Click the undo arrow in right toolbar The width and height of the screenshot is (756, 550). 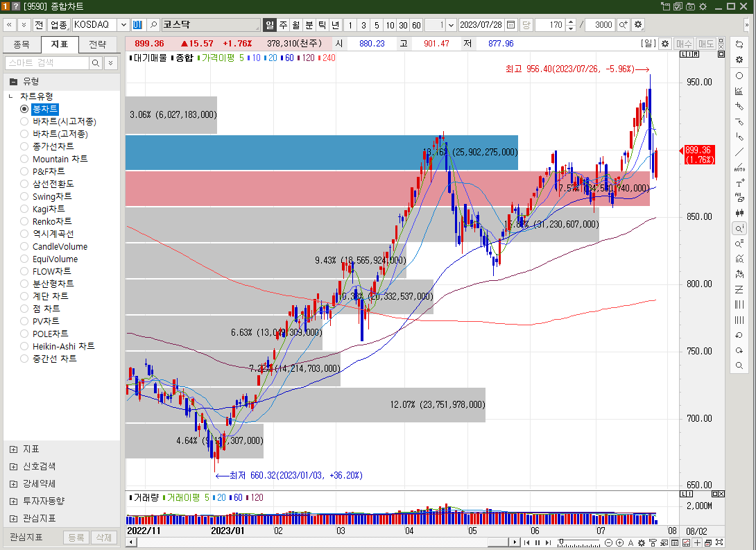pos(739,336)
